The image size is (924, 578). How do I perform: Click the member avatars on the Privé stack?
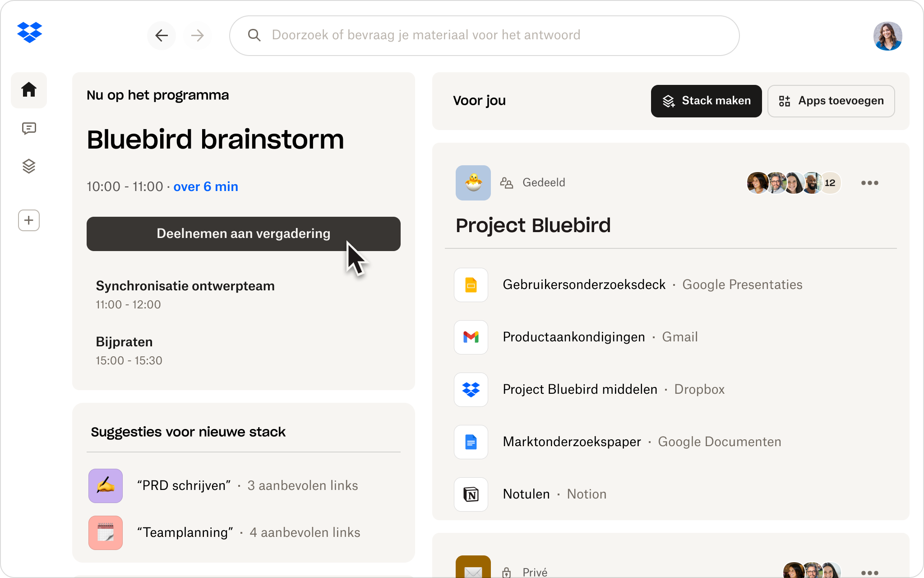[x=812, y=570]
